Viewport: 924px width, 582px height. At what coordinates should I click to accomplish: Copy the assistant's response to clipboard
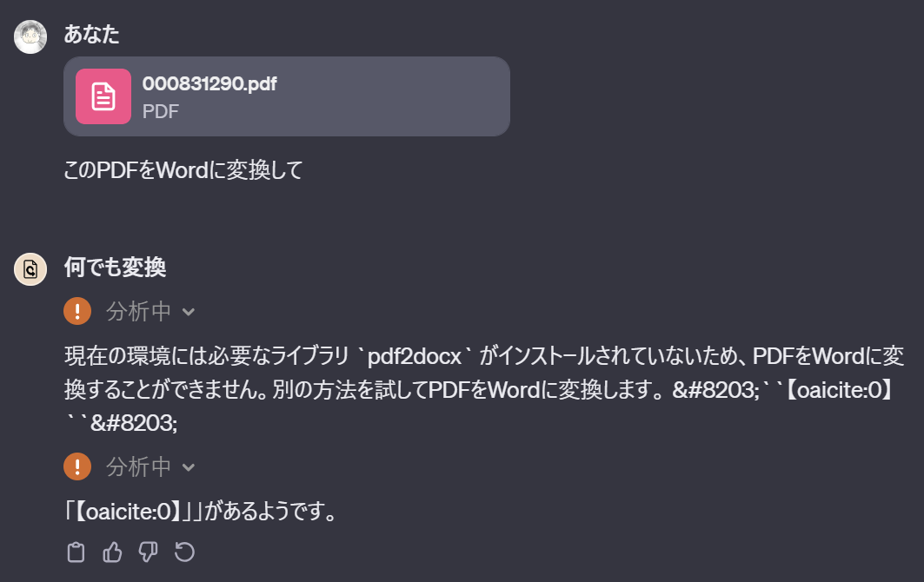(76, 552)
